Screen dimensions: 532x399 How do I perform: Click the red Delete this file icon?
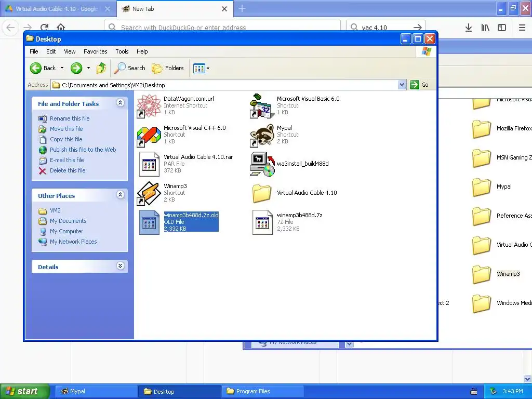(x=43, y=170)
